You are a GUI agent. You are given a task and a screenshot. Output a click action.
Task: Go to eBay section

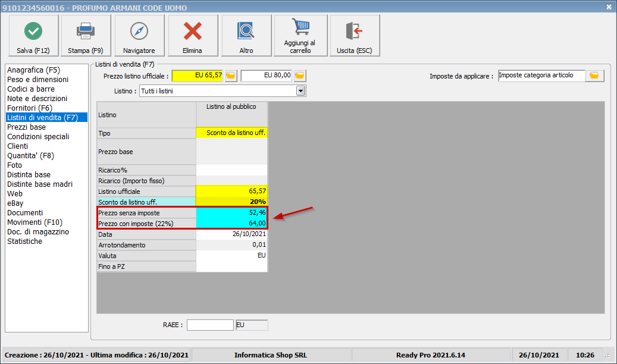pos(15,203)
